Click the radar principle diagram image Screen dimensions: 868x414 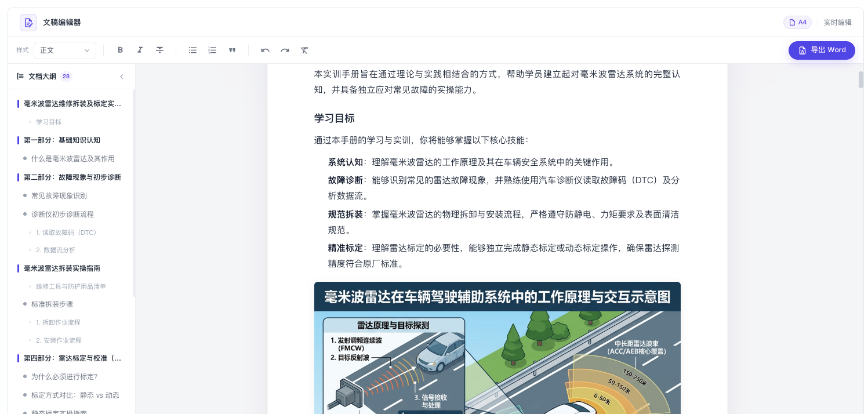click(x=497, y=348)
